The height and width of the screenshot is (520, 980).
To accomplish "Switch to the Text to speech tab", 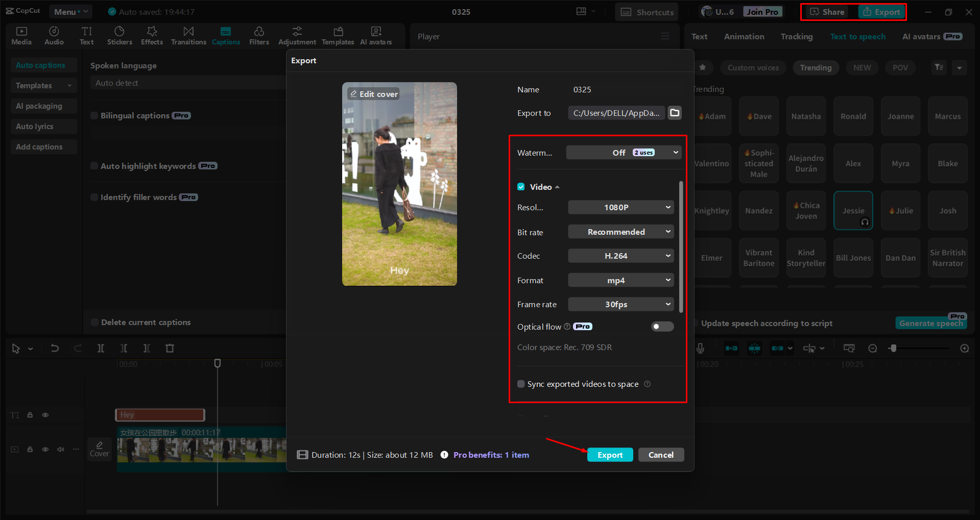I will (858, 36).
